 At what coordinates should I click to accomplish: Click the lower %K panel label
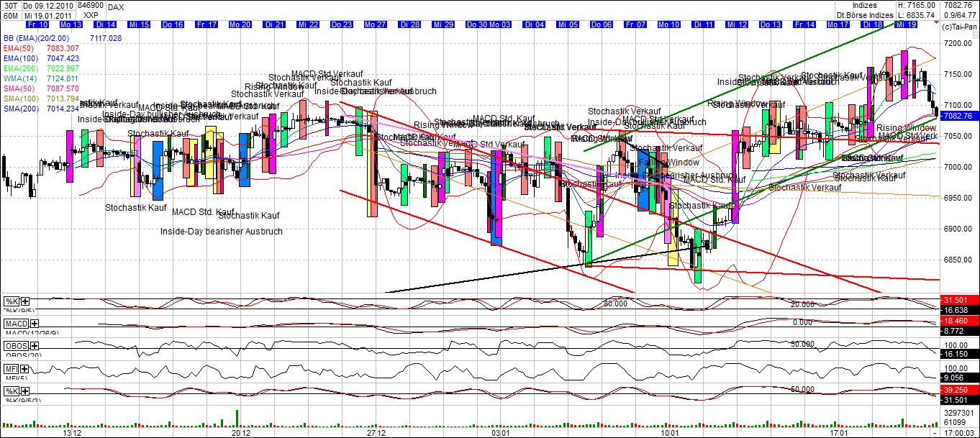[x=11, y=391]
